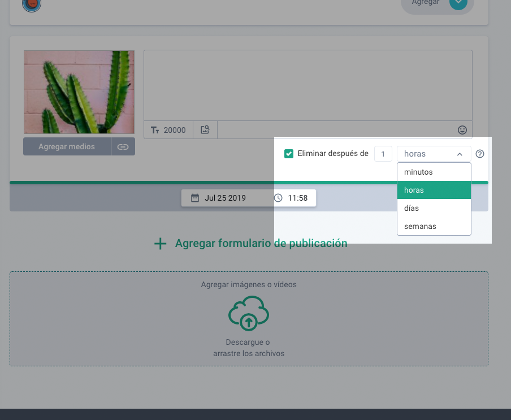Click the calendar icon next to Jul 25 2019
Image resolution: width=511 pixels, height=420 pixels.
click(195, 198)
